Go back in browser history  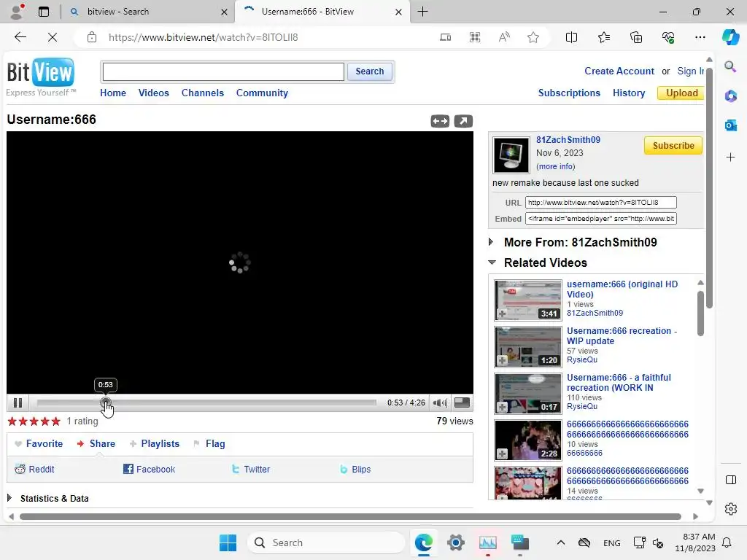[x=20, y=37]
